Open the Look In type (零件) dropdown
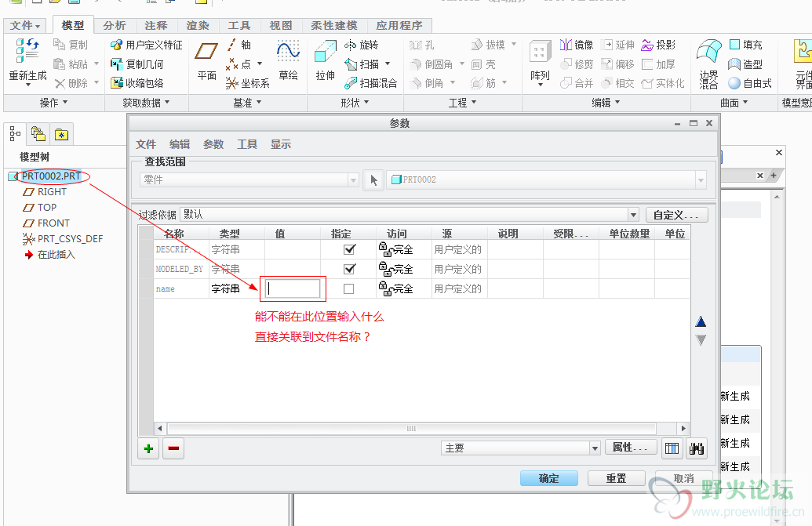812x526 pixels. tap(354, 180)
